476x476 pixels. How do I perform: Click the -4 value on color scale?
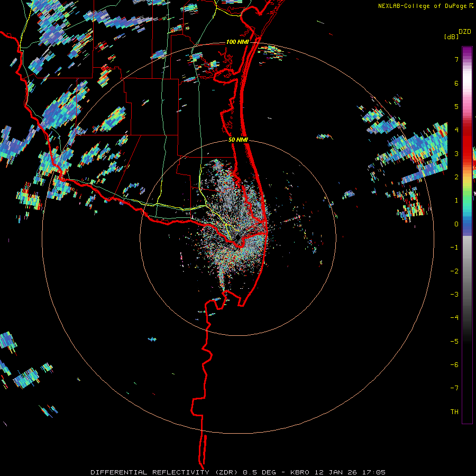454,317
